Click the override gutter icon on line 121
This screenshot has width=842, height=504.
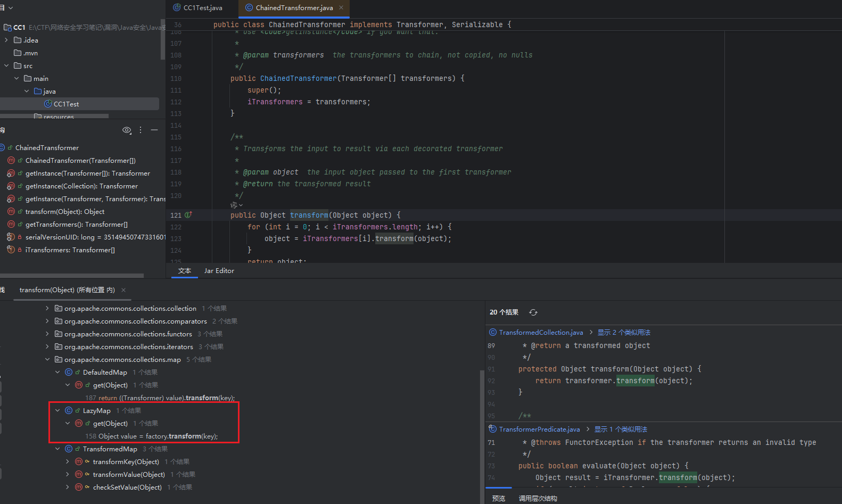point(188,215)
